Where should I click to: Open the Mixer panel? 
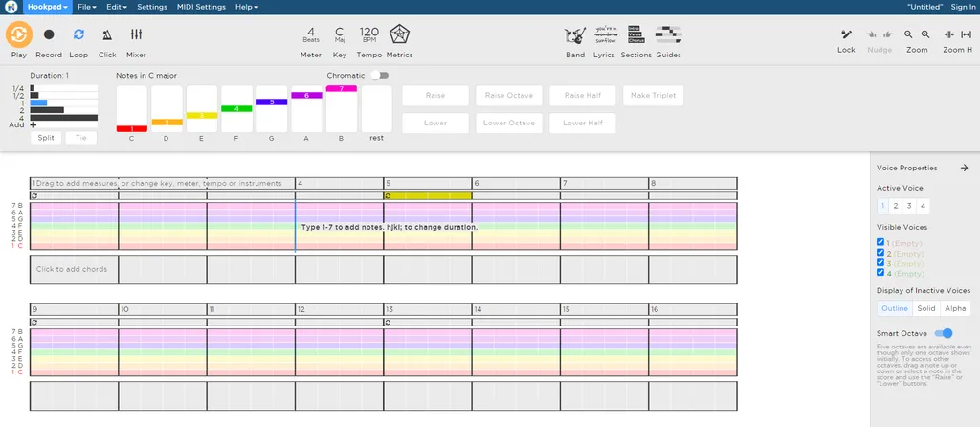pos(136,35)
